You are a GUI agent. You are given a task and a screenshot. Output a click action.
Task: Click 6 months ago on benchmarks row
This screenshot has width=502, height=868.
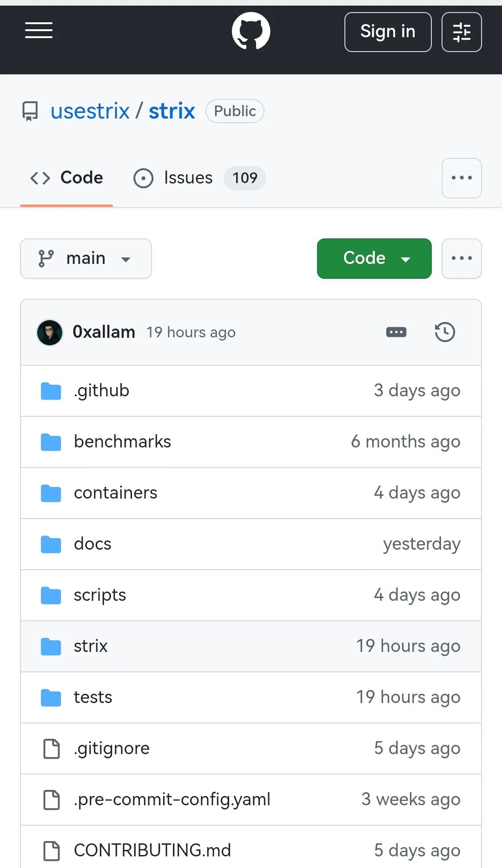(406, 442)
